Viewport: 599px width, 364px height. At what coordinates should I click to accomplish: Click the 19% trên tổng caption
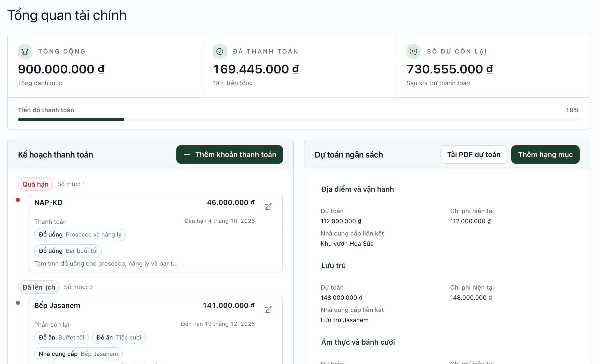pyautogui.click(x=232, y=83)
